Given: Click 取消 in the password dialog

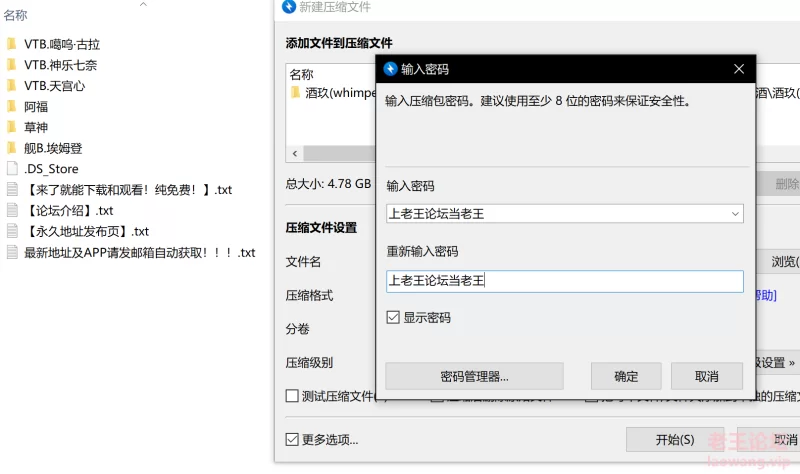Looking at the screenshot, I should [x=707, y=377].
